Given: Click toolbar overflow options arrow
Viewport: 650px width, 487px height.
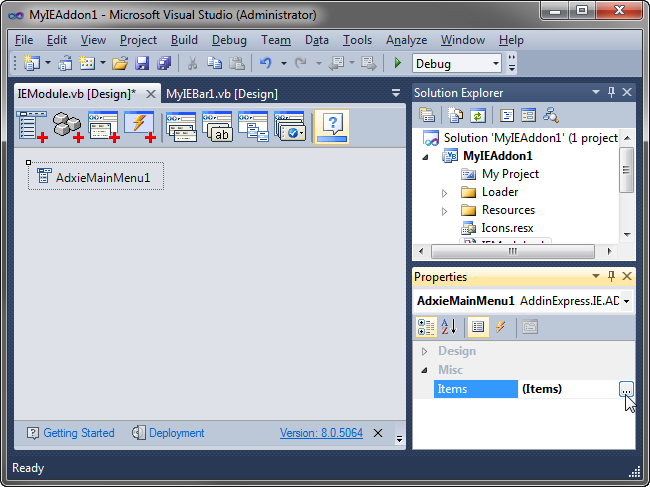Looking at the screenshot, I should click(x=512, y=63).
